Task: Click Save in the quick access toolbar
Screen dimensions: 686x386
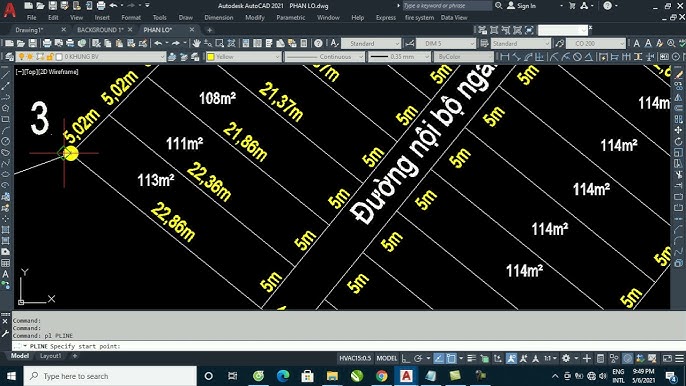Action: tap(52, 6)
